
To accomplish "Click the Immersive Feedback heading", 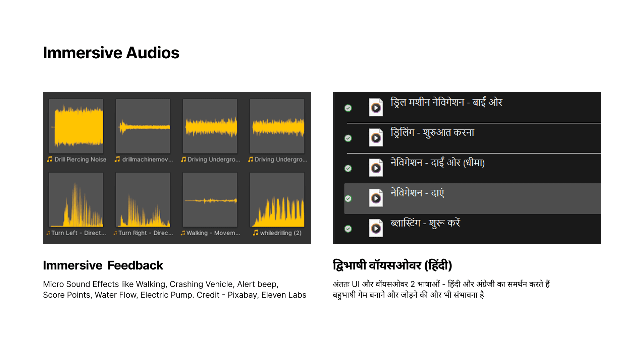I will [x=103, y=265].
